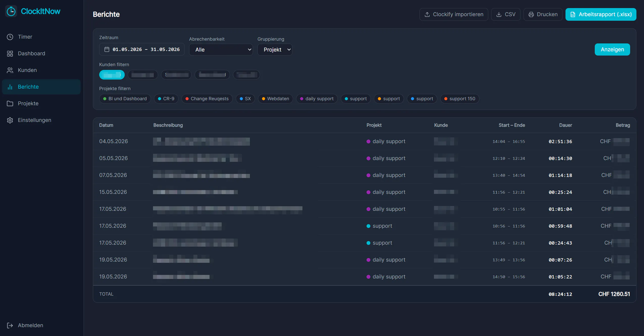Select the 05.05.2026 date cell
Viewport: 644px width, 336px height.
coord(113,158)
